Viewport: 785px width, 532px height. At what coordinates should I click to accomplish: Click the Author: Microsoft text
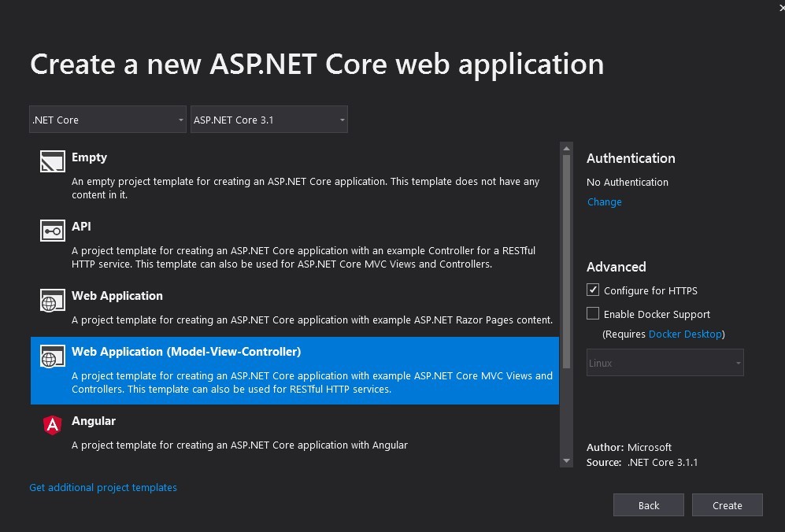629,448
